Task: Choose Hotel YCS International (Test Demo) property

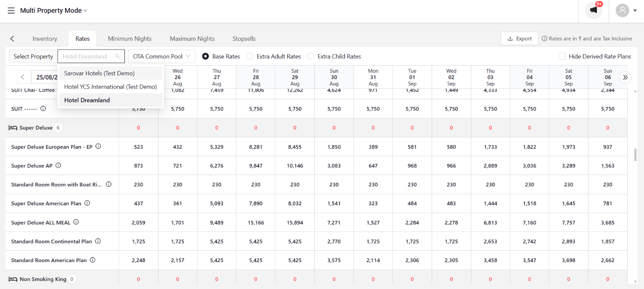Action: tap(111, 87)
